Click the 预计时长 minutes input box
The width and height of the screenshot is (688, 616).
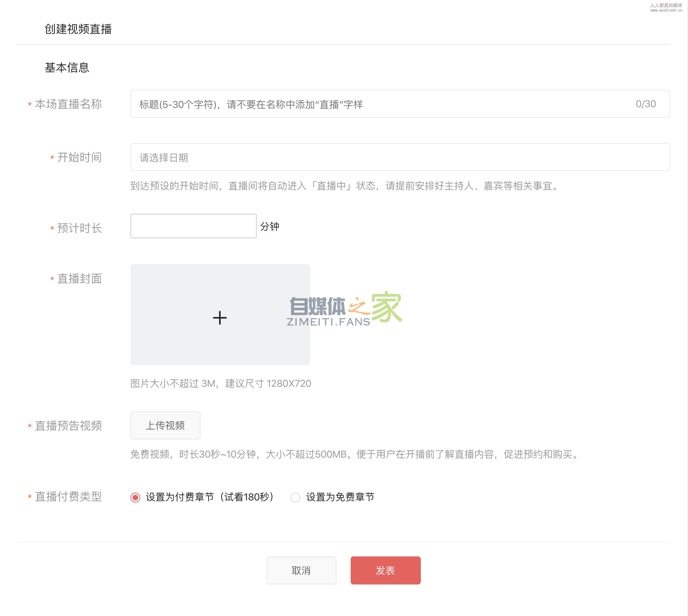click(x=193, y=226)
